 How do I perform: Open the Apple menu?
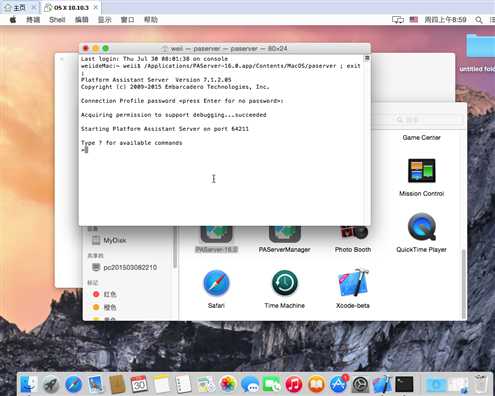[13, 20]
